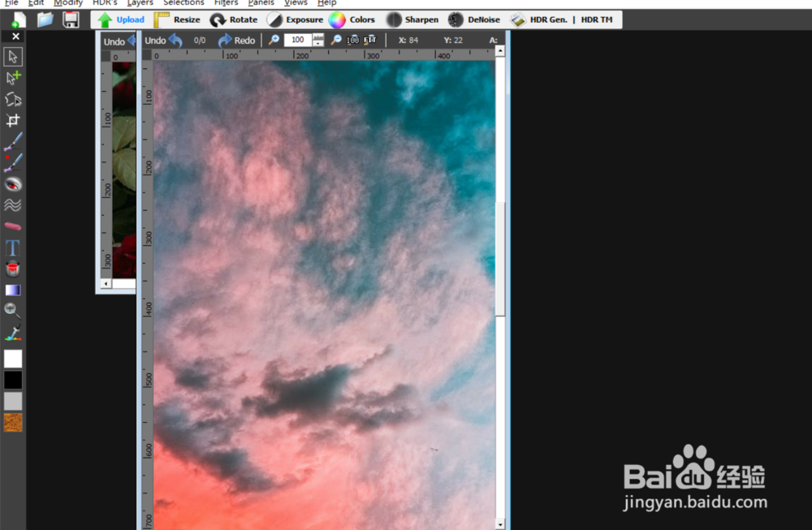Click Undo in the background roses window

119,41
